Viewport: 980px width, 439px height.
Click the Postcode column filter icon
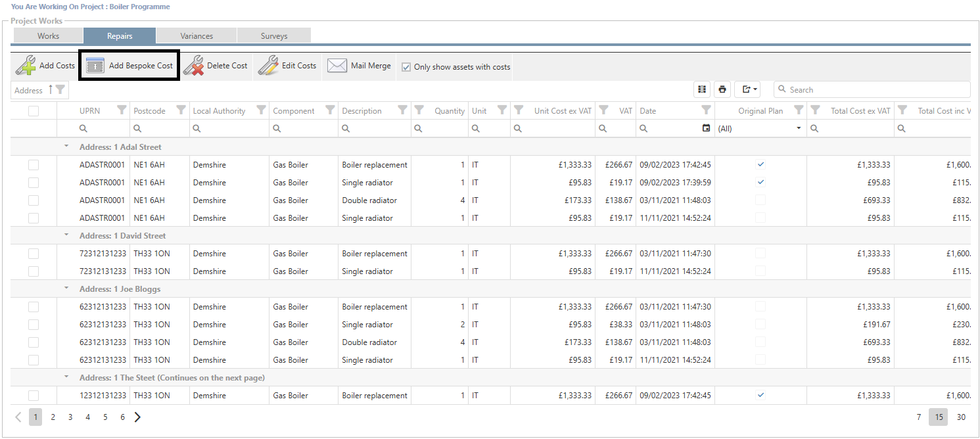181,110
